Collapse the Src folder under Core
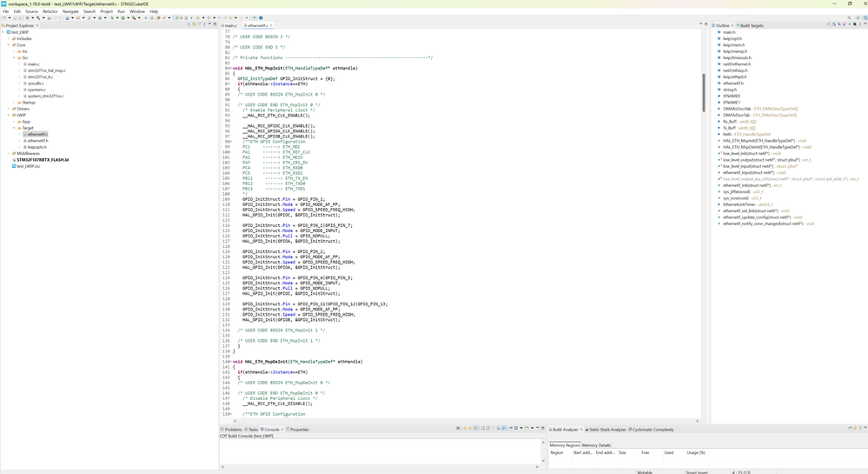 15,58
